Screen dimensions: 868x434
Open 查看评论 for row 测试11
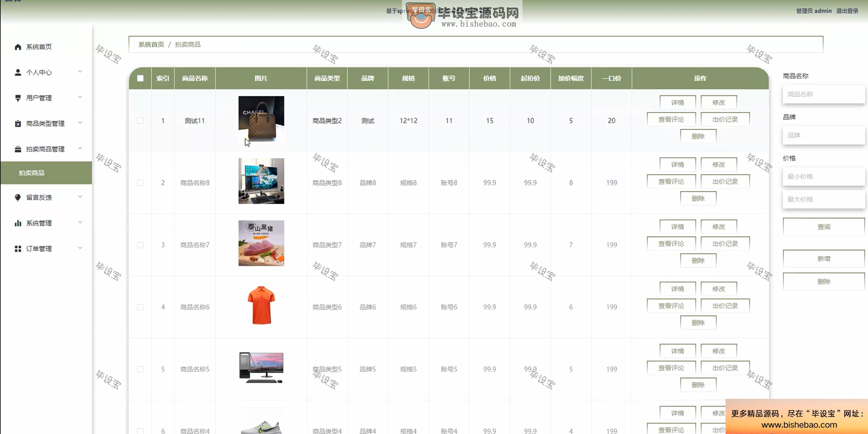(671, 119)
